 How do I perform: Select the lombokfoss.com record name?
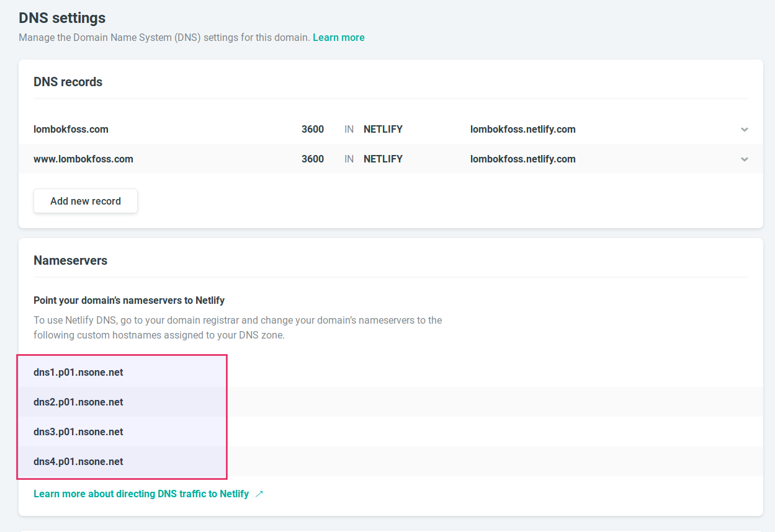pyautogui.click(x=71, y=129)
